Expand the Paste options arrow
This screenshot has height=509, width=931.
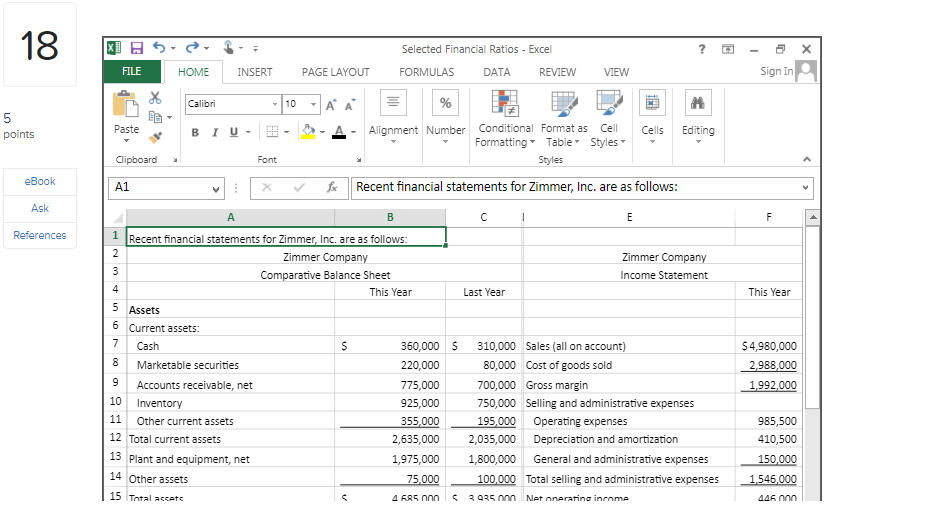[126, 141]
